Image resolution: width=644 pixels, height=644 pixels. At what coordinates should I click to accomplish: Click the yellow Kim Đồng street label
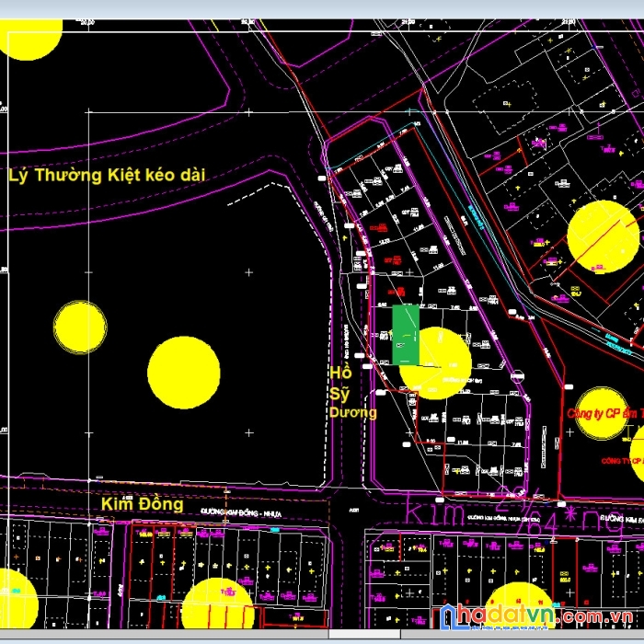pos(142,504)
